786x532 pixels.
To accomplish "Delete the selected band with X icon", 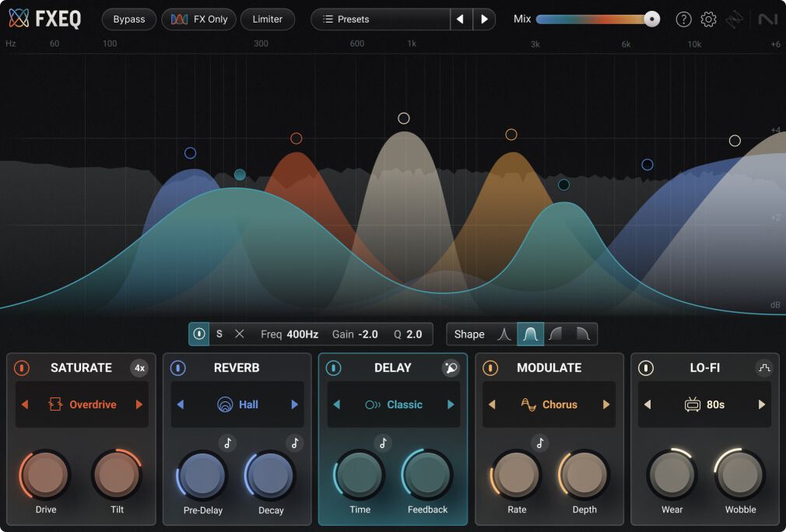I will tap(240, 334).
